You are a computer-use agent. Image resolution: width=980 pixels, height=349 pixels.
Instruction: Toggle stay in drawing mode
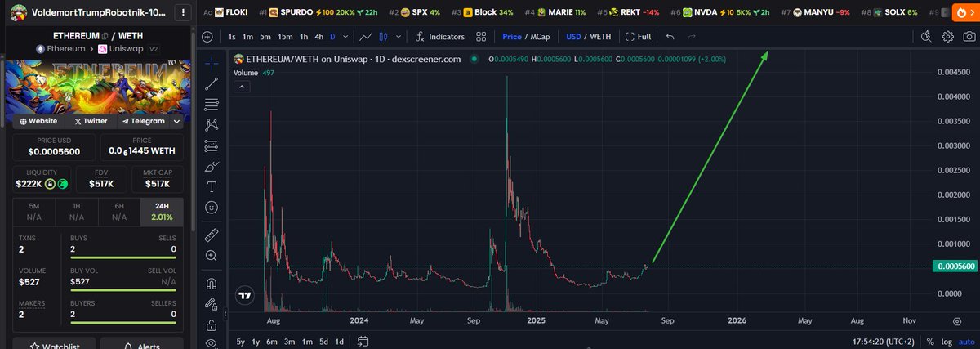pos(212,303)
